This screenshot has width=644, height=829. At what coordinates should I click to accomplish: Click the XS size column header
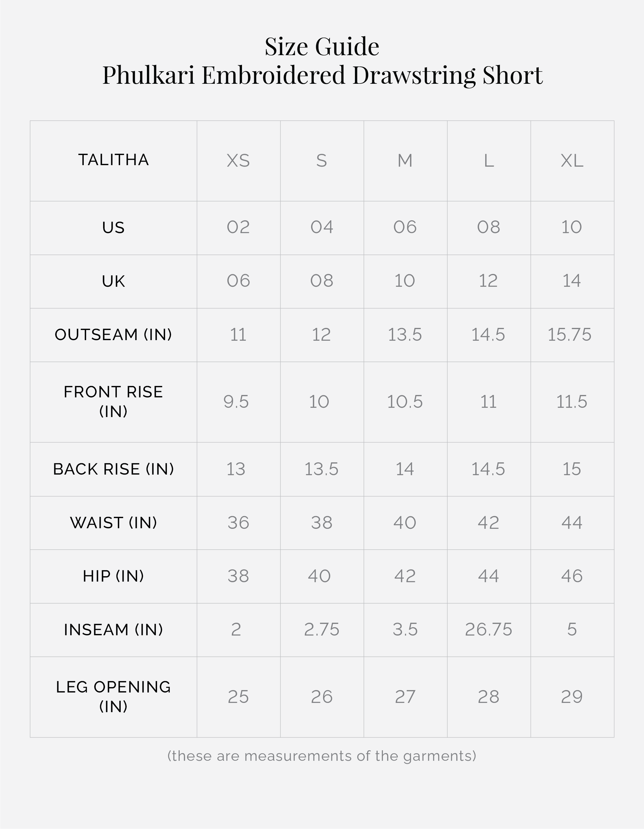pos(238,161)
